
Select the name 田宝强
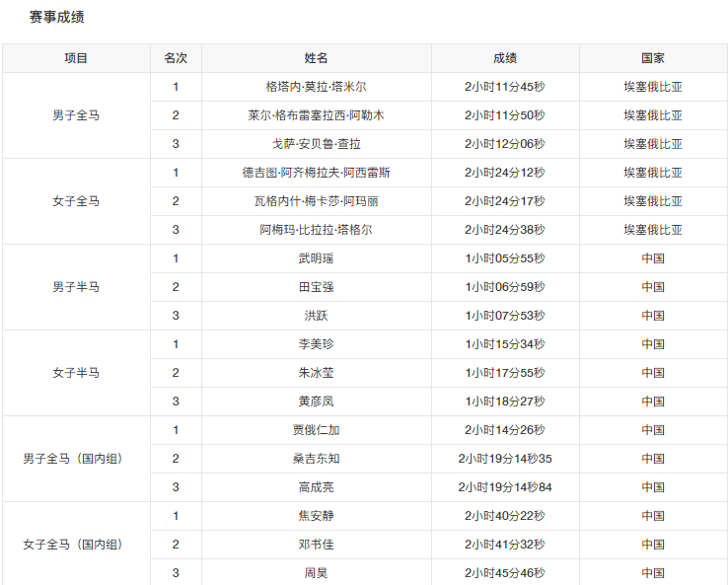(x=317, y=287)
